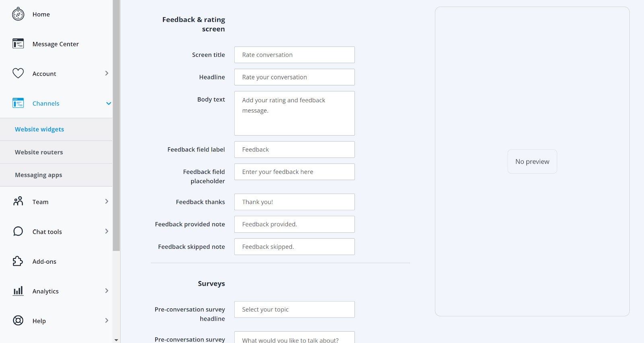Go to Messaging apps
The height and width of the screenshot is (343, 644).
coord(39,175)
